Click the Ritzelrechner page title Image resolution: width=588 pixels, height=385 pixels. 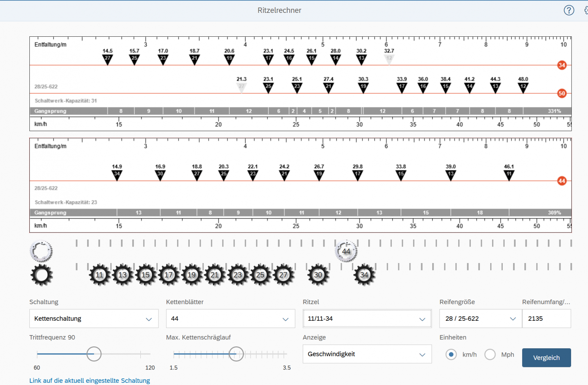pyautogui.click(x=279, y=10)
